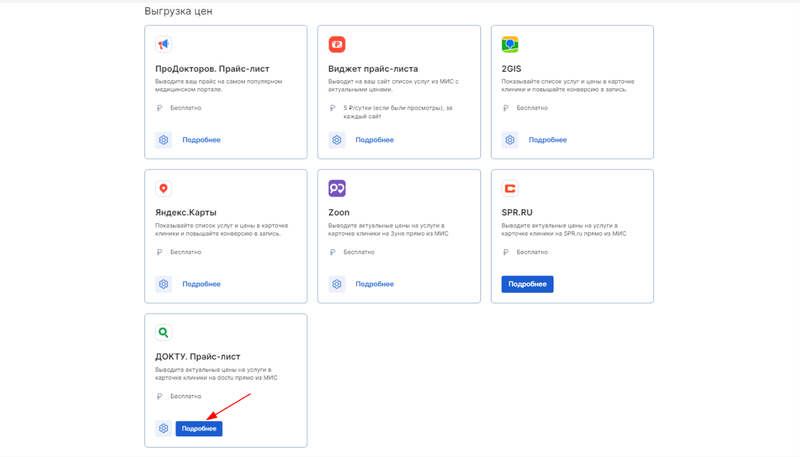The height and width of the screenshot is (457, 800).
Task: Click blue Подробнее button in ДОКТУ card
Action: coord(199,428)
